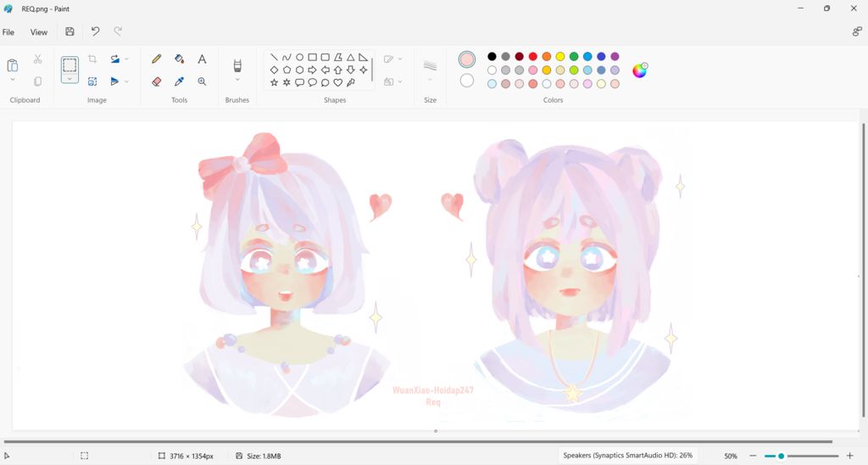Click the 'Size: 1.8MB' status text
868x465 pixels.
[x=264, y=456]
